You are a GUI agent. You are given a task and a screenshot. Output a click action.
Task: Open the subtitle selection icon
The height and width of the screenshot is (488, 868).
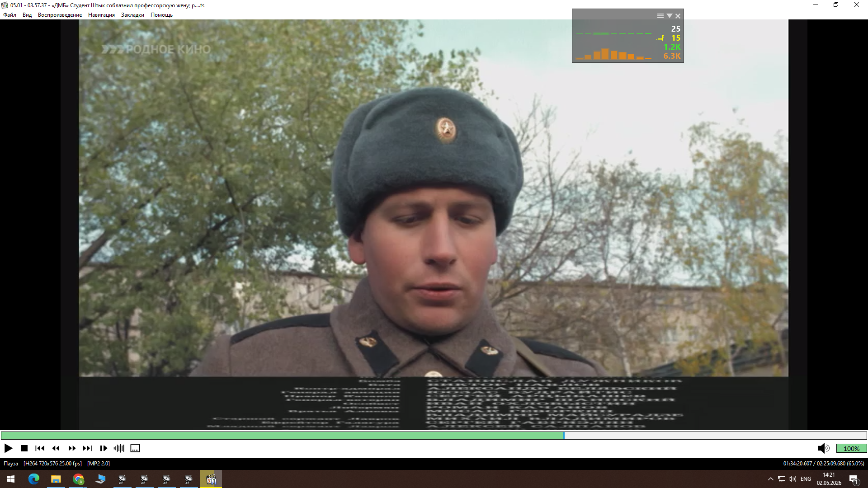pos(135,448)
